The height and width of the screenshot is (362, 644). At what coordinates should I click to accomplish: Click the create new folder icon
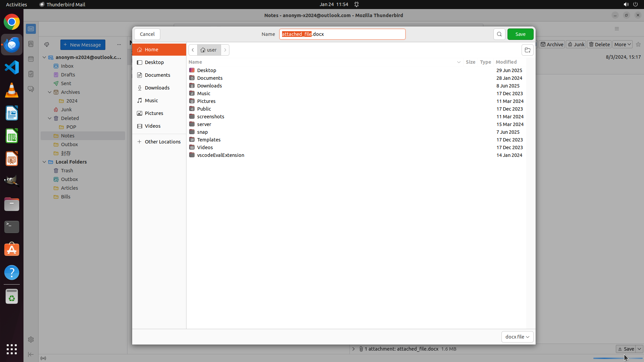click(x=527, y=50)
